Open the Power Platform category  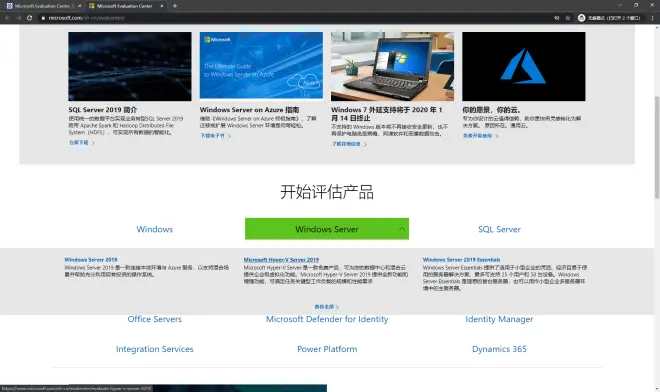pyautogui.click(x=327, y=349)
